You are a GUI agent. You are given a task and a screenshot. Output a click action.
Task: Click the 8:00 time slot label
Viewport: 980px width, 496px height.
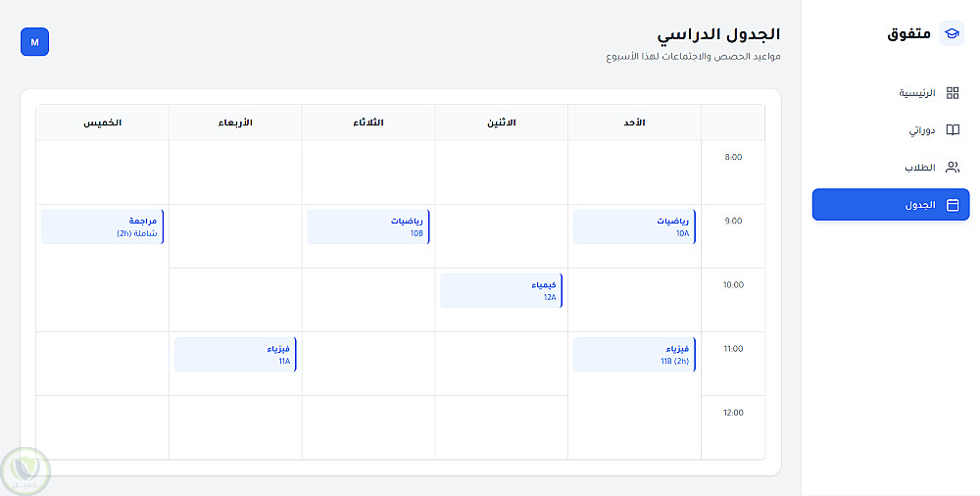(732, 157)
